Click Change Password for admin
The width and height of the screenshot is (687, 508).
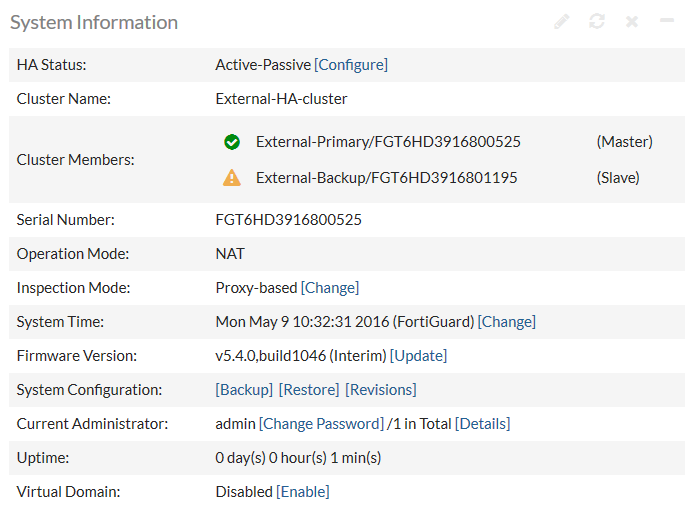coord(321,423)
